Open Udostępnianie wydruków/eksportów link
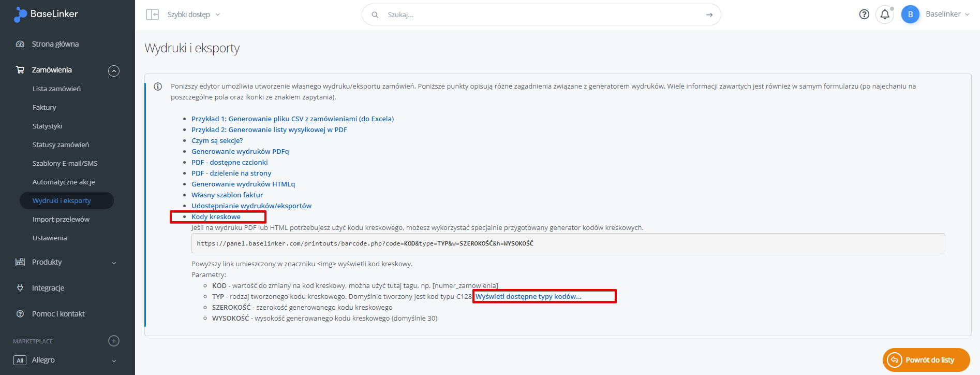 pos(251,206)
